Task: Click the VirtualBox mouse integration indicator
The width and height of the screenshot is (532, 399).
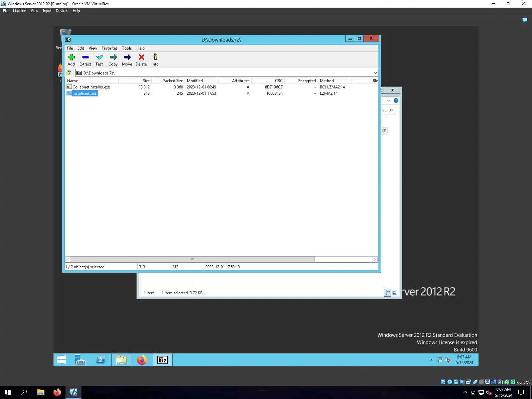Action: pyautogui.click(x=507, y=382)
